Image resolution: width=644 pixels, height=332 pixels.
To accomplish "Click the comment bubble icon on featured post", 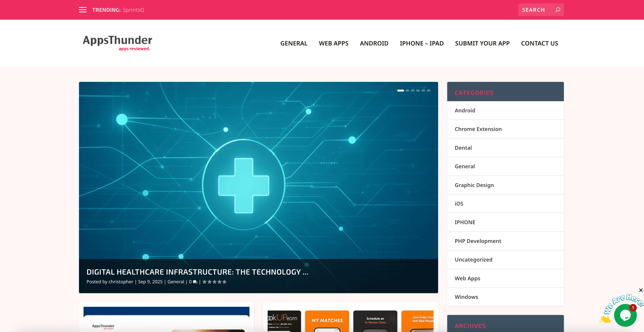I will pyautogui.click(x=195, y=282).
